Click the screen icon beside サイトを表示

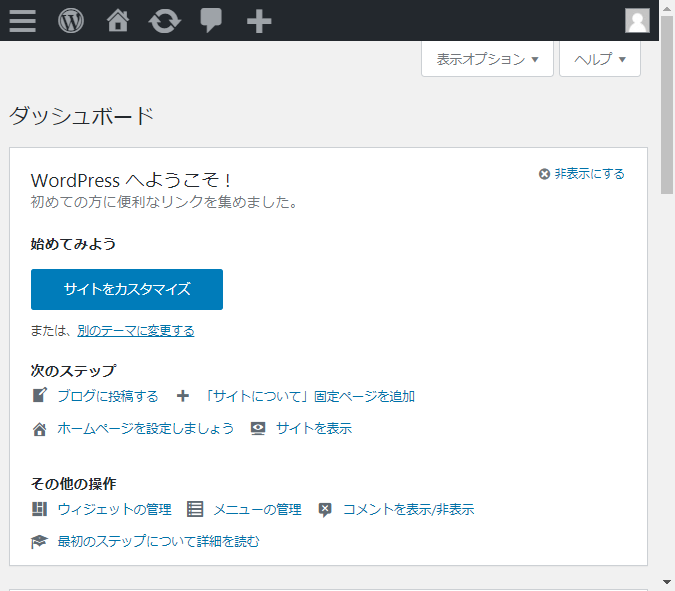coord(258,429)
